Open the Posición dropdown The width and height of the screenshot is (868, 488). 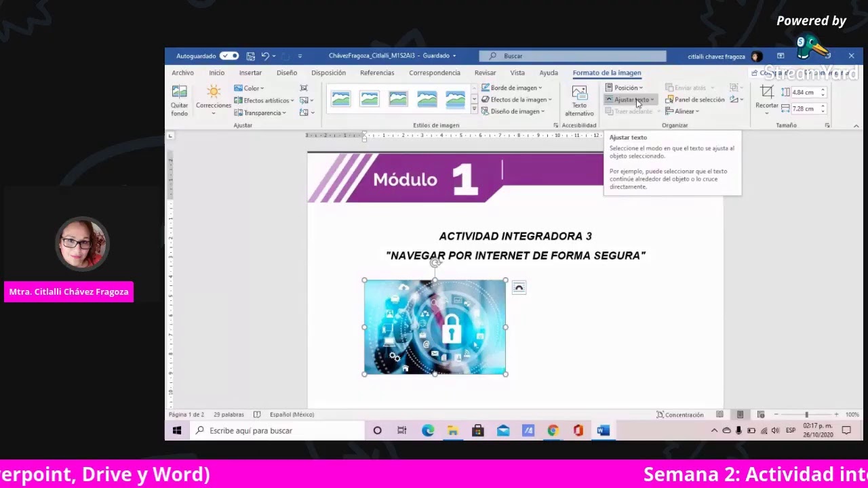pos(625,88)
